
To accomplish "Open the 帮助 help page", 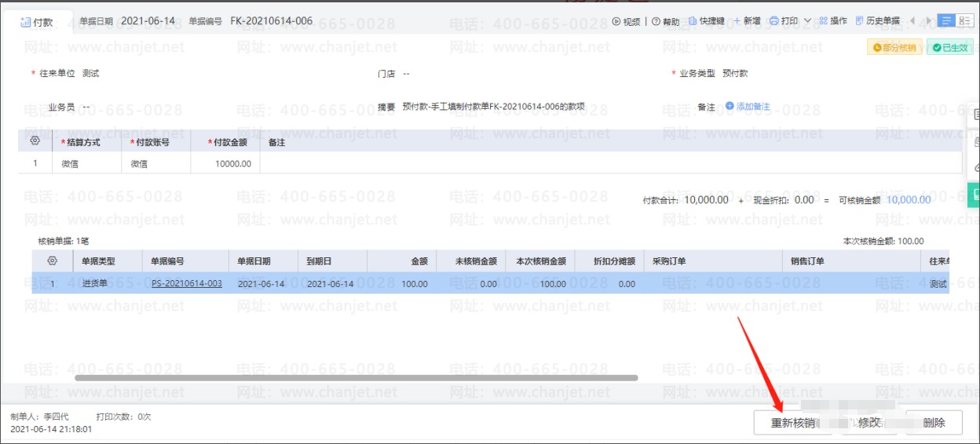I will tap(665, 21).
